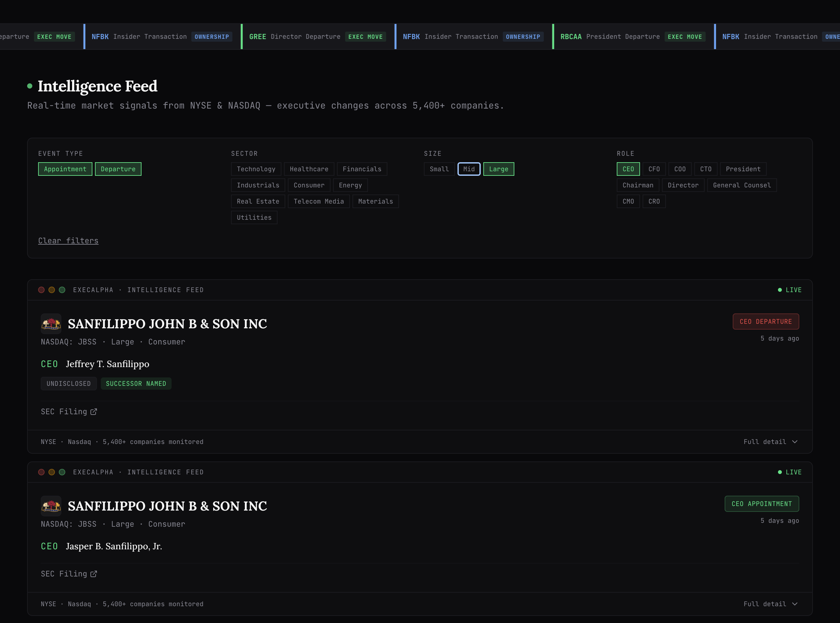
Task: Click green window dot on CEO Appointment card
Action: [x=62, y=472]
